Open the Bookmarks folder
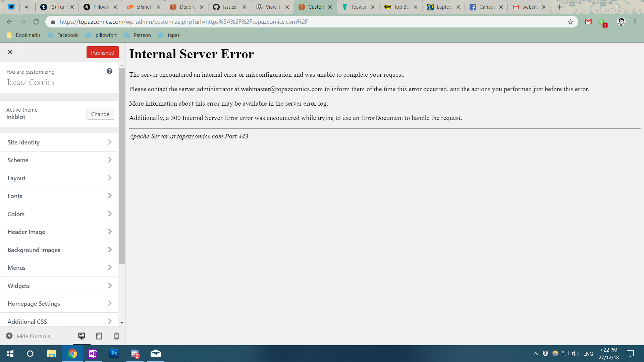This screenshot has width=644, height=362. (23, 35)
